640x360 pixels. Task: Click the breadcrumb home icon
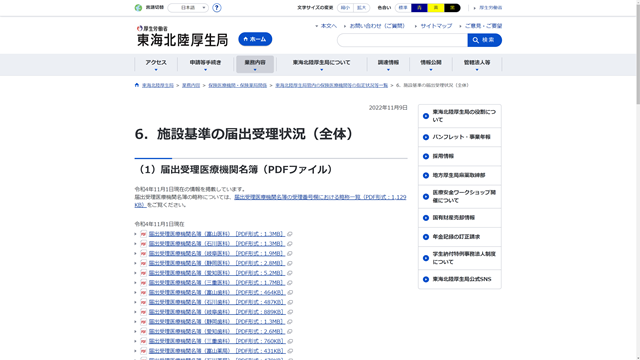coord(137,85)
